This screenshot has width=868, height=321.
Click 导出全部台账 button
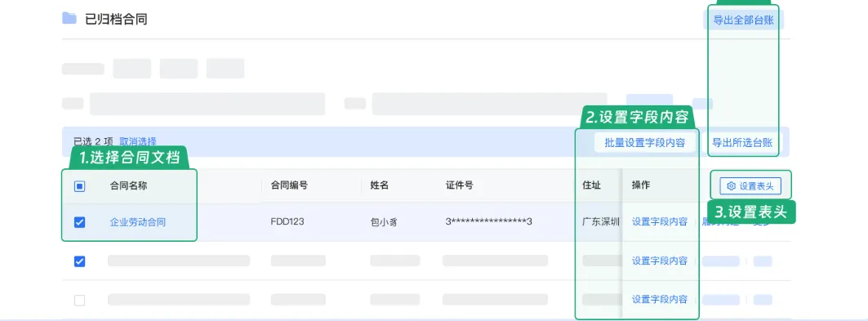743,20
